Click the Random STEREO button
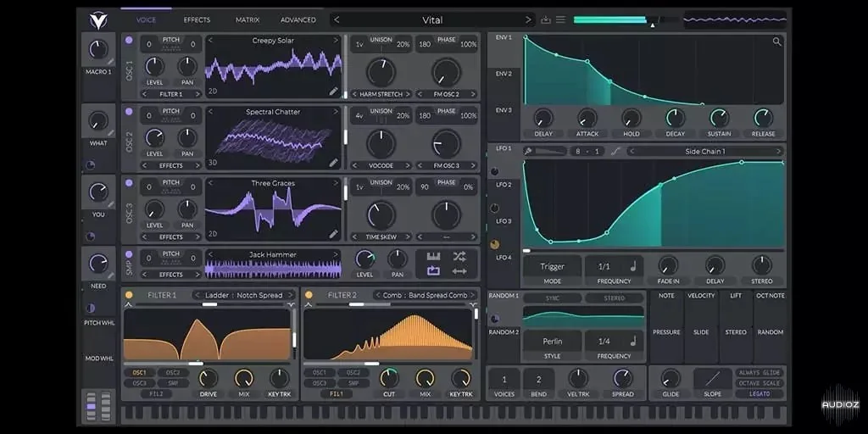 614,298
